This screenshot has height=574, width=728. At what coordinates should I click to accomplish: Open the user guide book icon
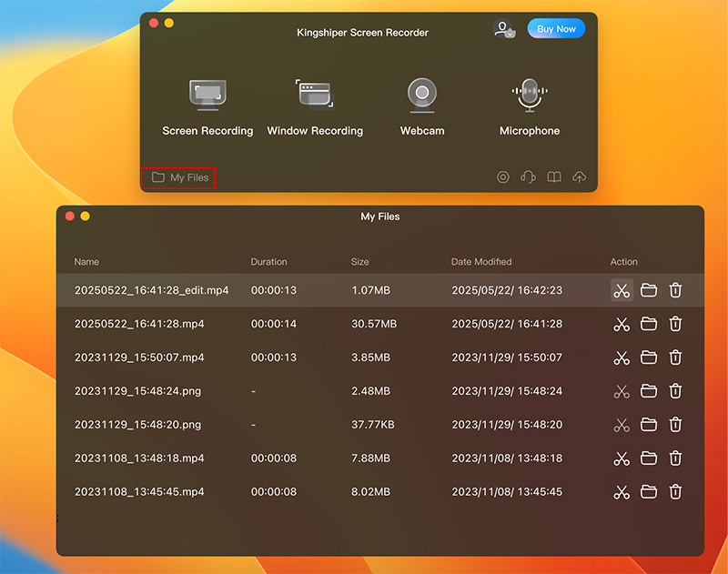click(554, 176)
